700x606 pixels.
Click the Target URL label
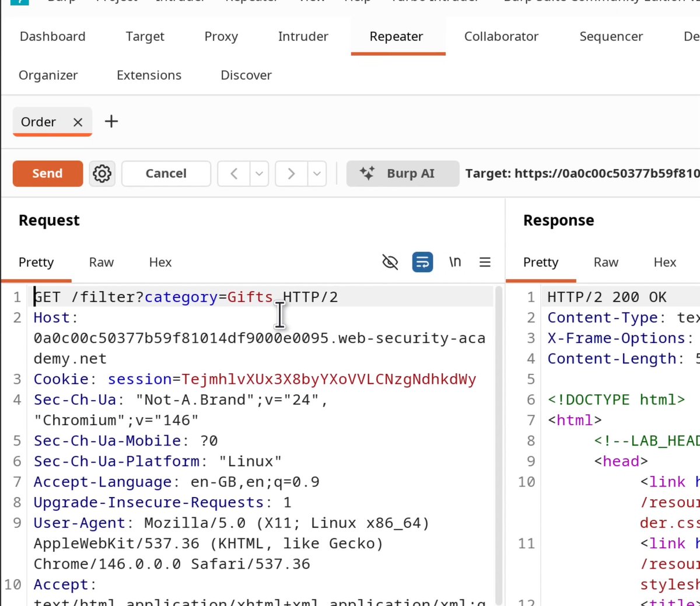click(x=582, y=173)
